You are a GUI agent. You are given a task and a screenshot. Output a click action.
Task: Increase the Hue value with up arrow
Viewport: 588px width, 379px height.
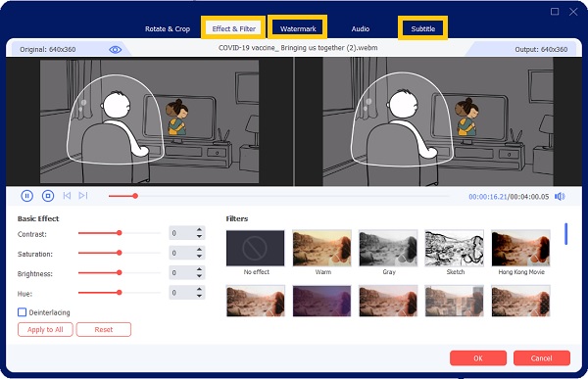pyautogui.click(x=200, y=289)
